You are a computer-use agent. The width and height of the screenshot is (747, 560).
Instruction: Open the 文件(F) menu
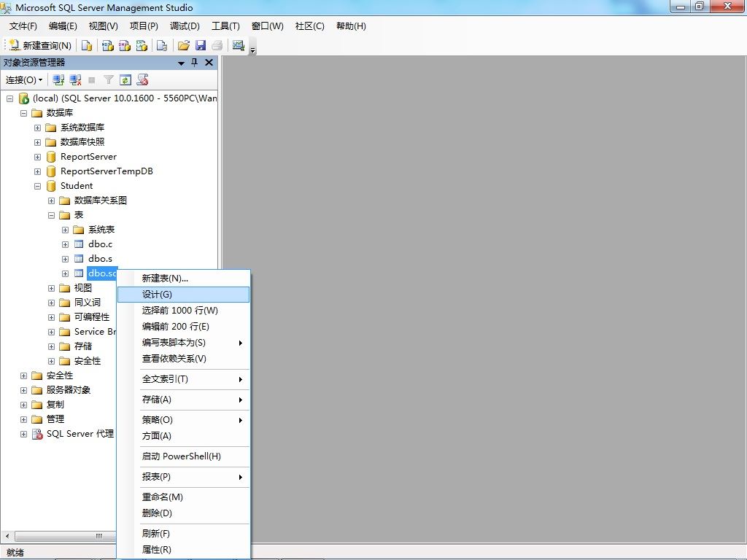point(23,26)
